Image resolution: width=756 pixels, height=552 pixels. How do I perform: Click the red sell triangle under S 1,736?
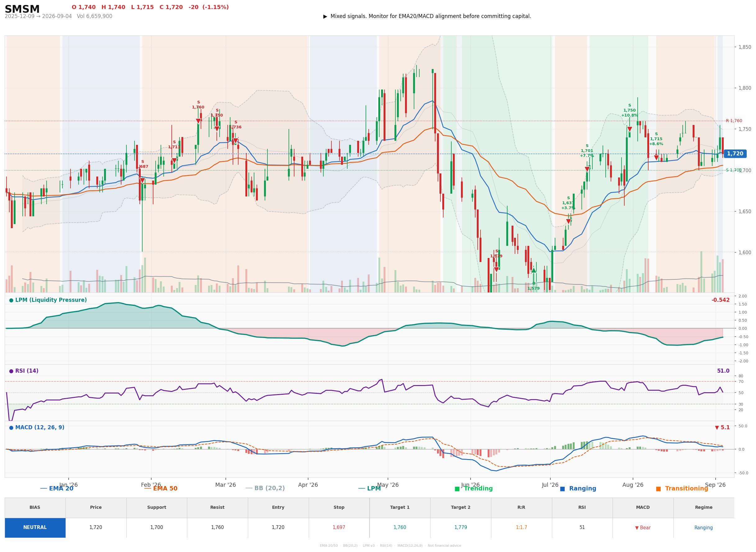click(235, 141)
